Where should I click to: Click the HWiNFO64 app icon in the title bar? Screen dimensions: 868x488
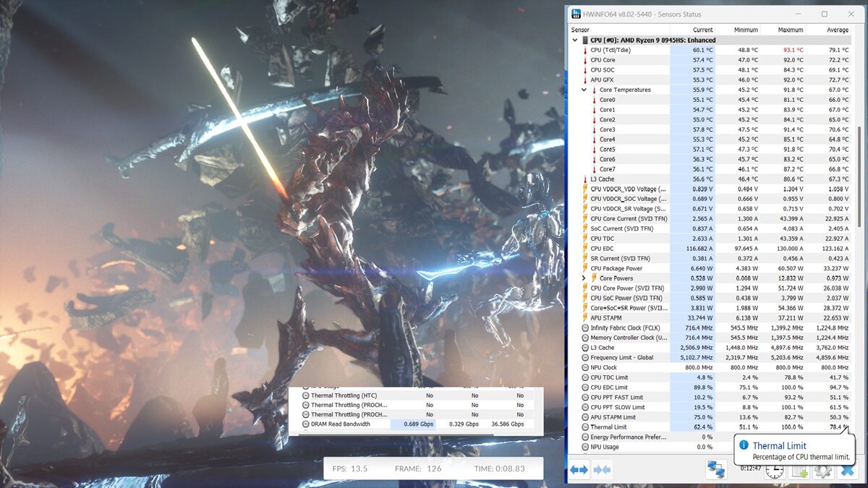click(575, 14)
